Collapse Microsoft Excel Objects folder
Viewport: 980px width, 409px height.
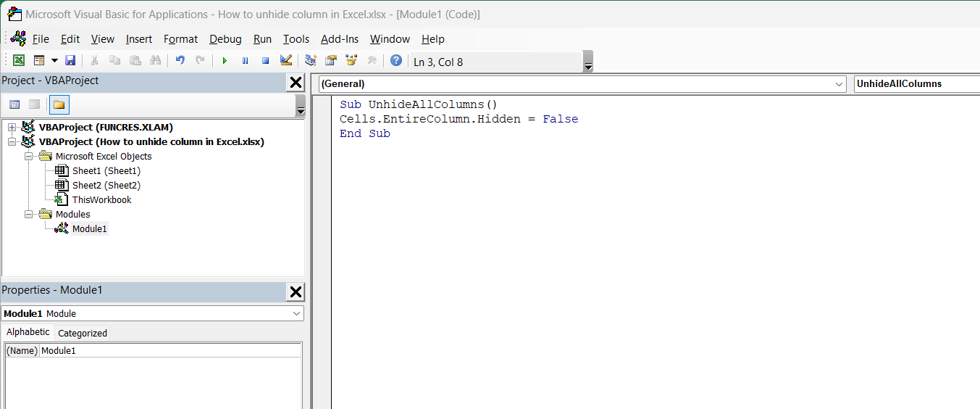point(28,157)
